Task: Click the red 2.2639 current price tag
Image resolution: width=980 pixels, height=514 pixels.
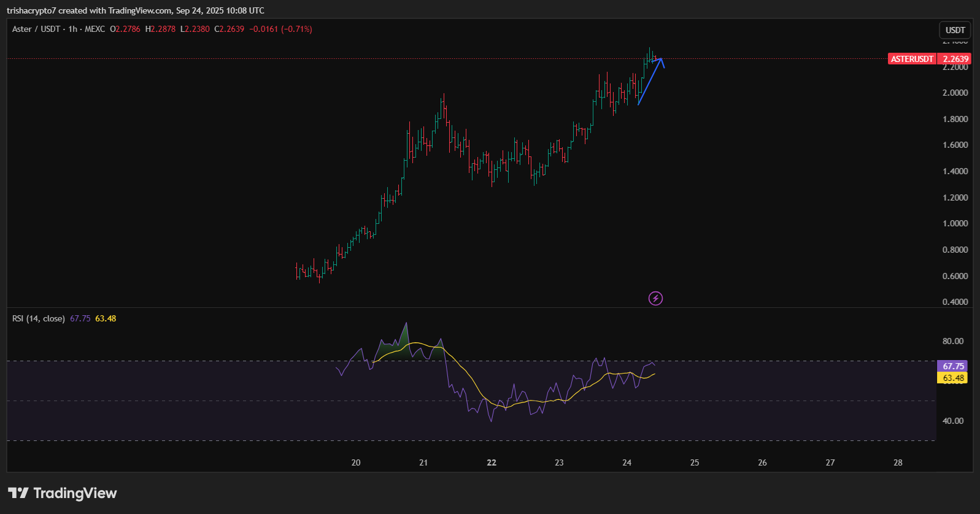Action: pyautogui.click(x=955, y=59)
